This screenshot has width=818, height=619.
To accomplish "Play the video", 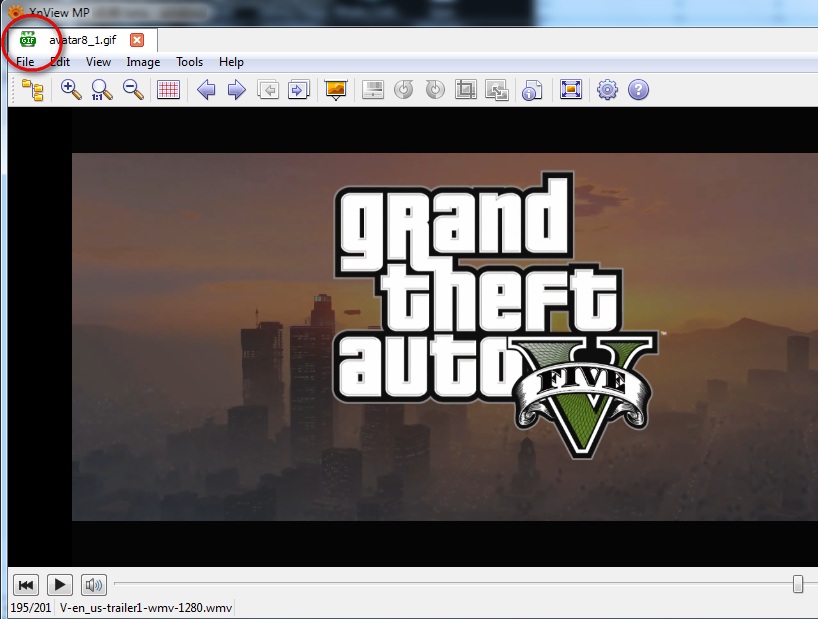I will (x=59, y=585).
